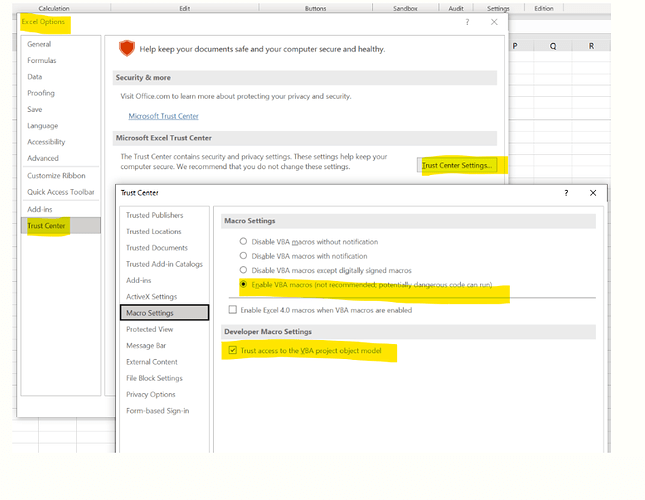
Task: Click the Trust Center Settings button
Action: click(457, 165)
